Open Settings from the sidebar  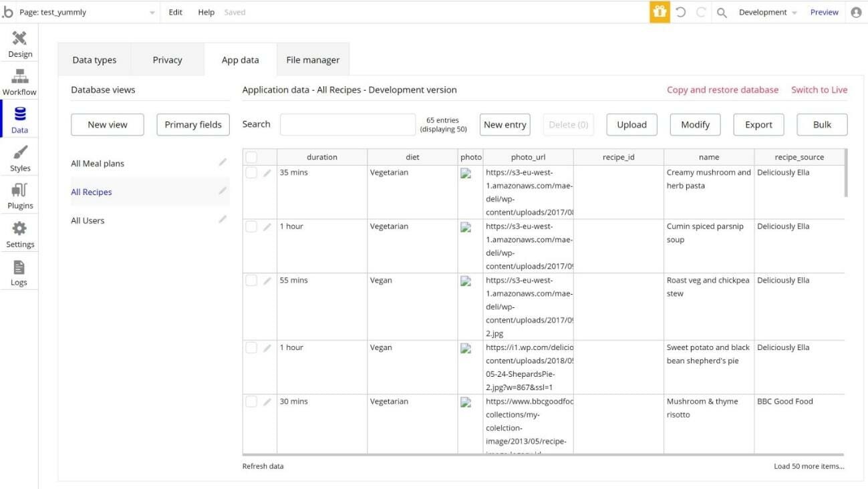coord(19,234)
